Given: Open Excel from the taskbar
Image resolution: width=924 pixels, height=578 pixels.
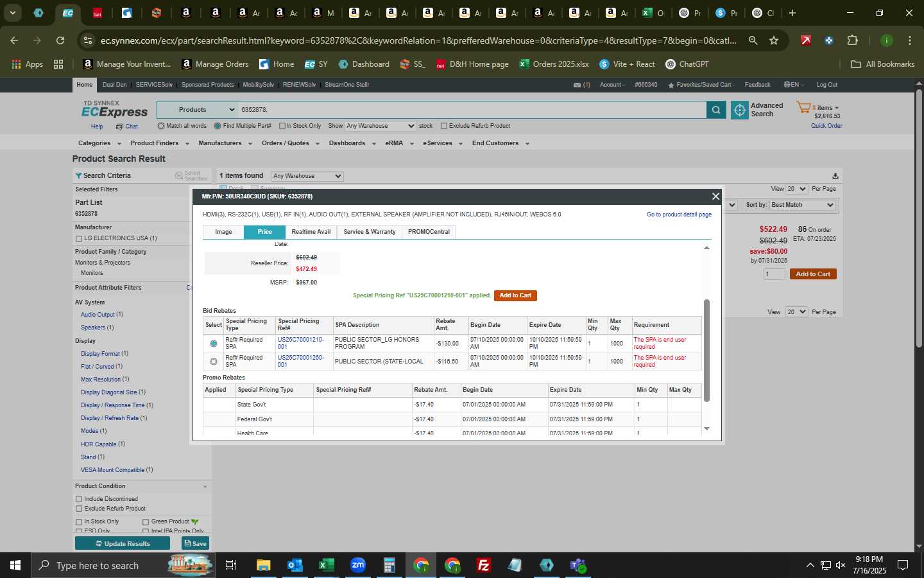Looking at the screenshot, I should pyautogui.click(x=326, y=565).
